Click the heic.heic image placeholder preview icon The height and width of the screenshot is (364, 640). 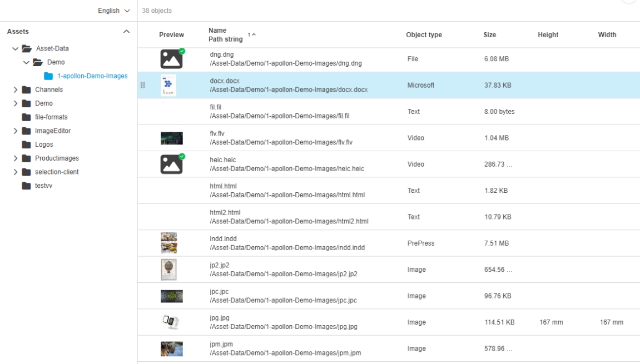(x=172, y=164)
